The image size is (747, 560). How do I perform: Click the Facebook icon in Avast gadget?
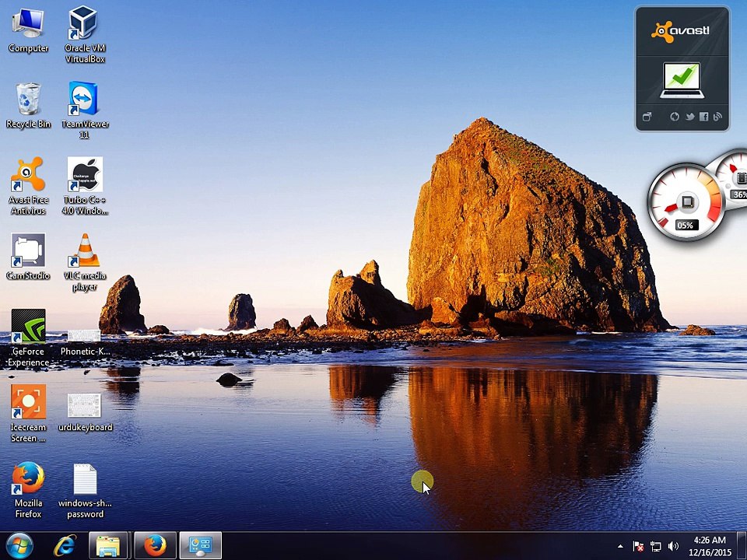(703, 117)
